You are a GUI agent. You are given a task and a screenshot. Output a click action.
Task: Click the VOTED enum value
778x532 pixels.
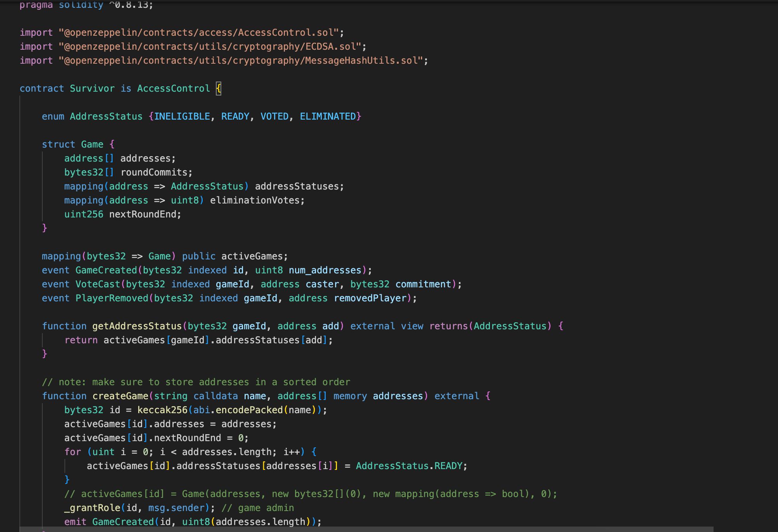[274, 116]
